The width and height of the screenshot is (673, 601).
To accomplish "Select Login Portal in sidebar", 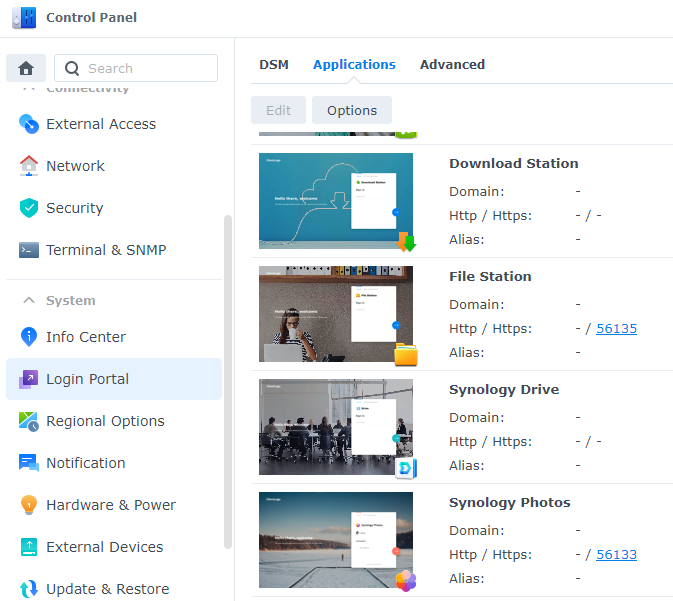I will (114, 379).
